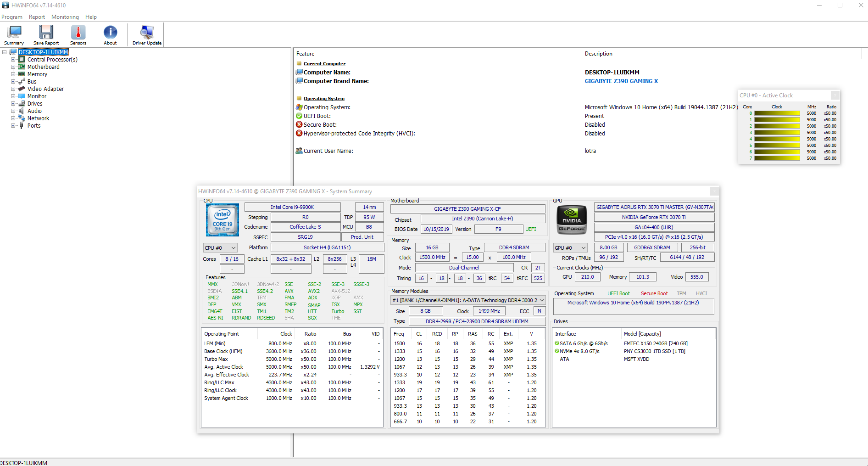Click the NVMe drive status icon
868x466 pixels.
click(x=557, y=351)
